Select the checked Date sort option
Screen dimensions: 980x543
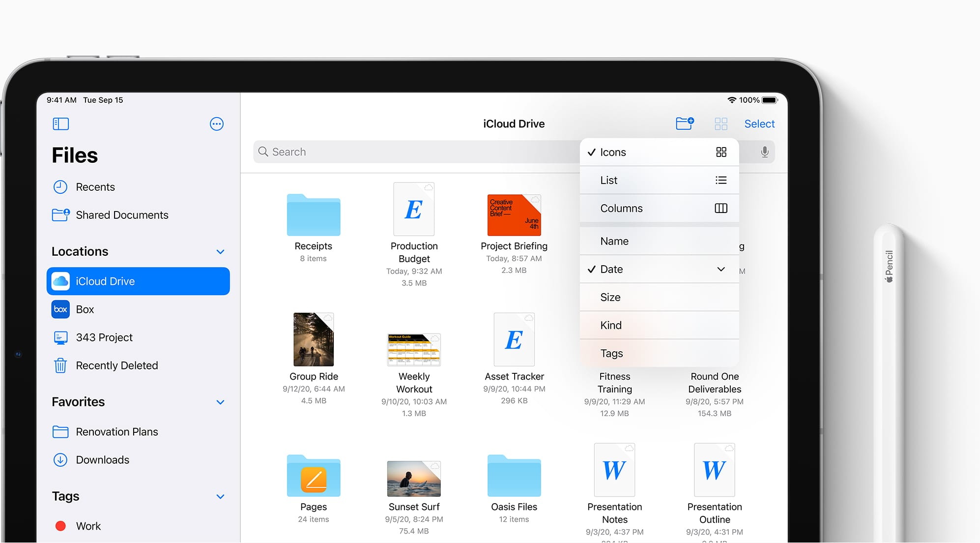click(659, 269)
